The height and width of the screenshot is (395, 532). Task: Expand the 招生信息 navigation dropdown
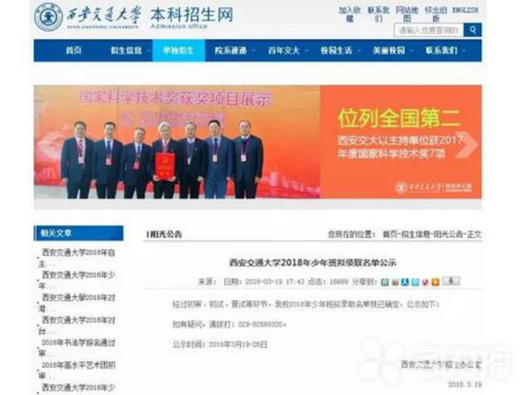tap(149, 51)
